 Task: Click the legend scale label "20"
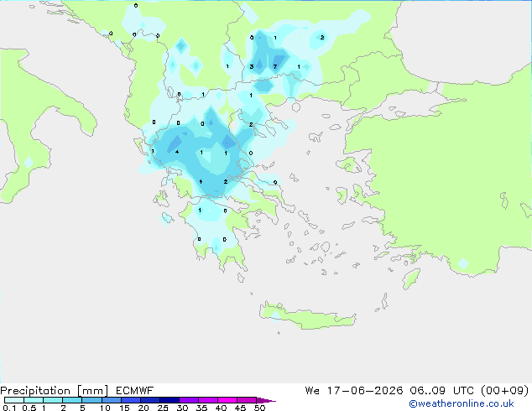coord(143,408)
